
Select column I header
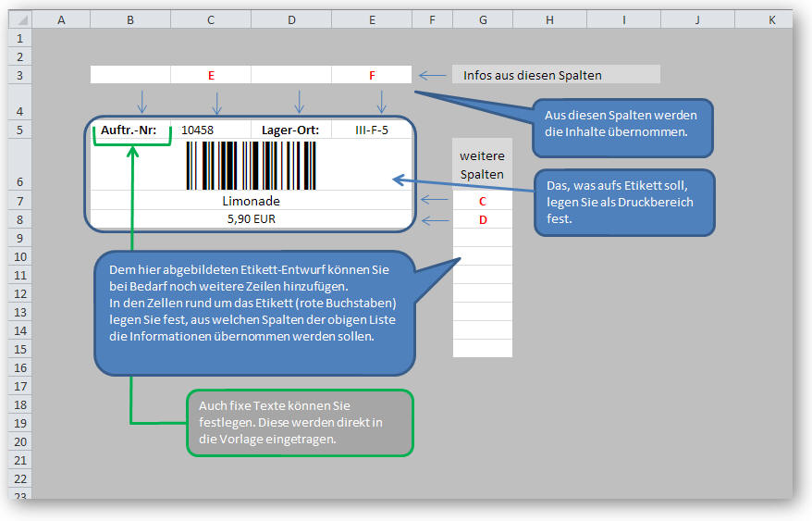tap(623, 19)
